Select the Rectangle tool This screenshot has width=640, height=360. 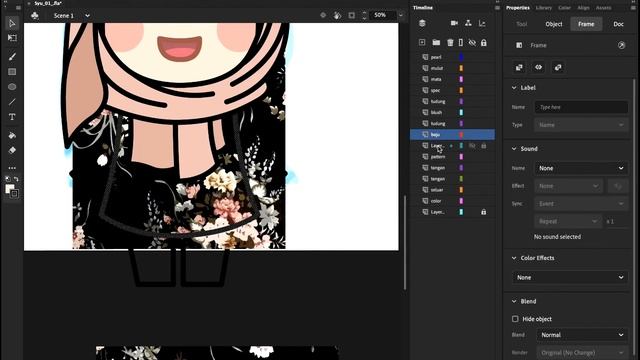pyautogui.click(x=12, y=72)
